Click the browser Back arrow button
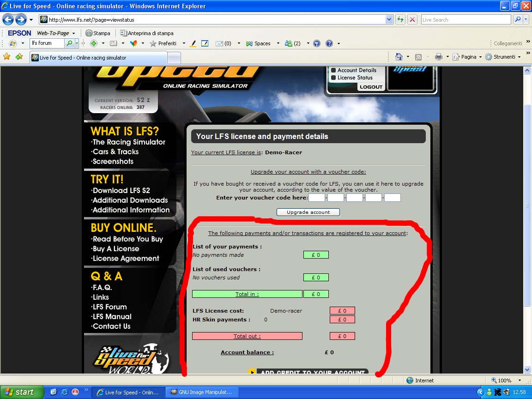 tap(8, 19)
